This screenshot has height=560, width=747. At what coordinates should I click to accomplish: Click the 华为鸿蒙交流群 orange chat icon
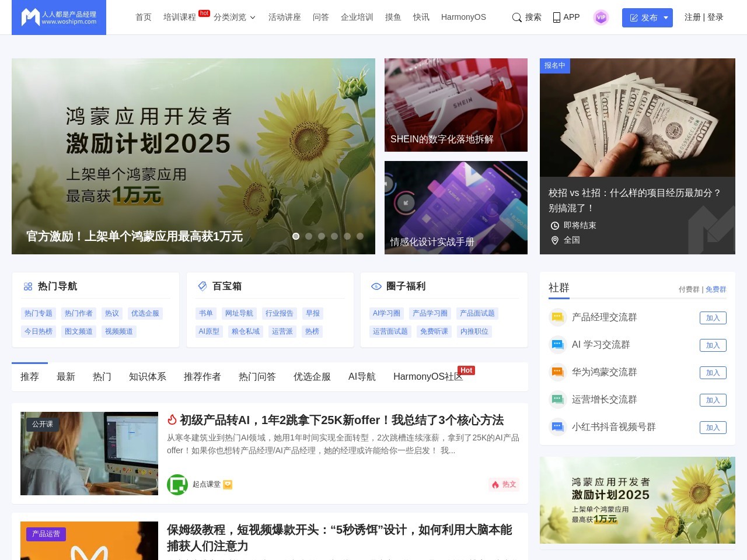click(557, 372)
